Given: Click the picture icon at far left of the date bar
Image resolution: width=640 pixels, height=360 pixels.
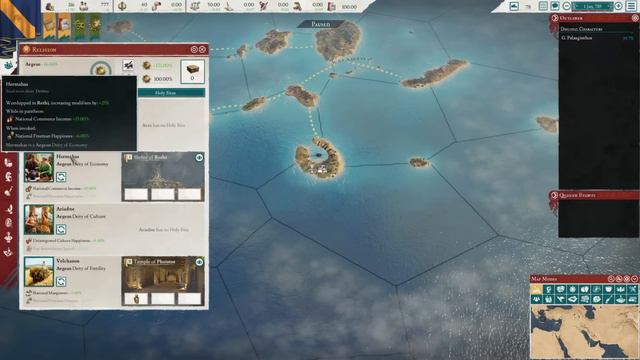Looking at the screenshot, I should (x=514, y=6).
